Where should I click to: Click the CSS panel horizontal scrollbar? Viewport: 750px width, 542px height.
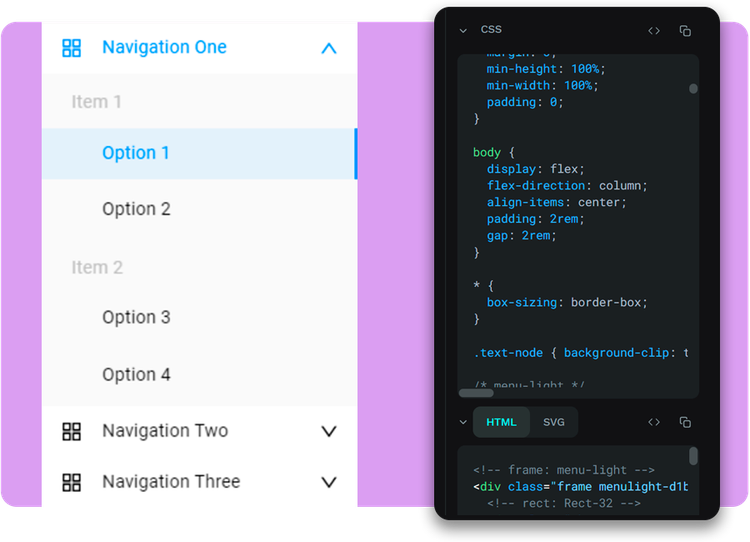click(x=476, y=393)
